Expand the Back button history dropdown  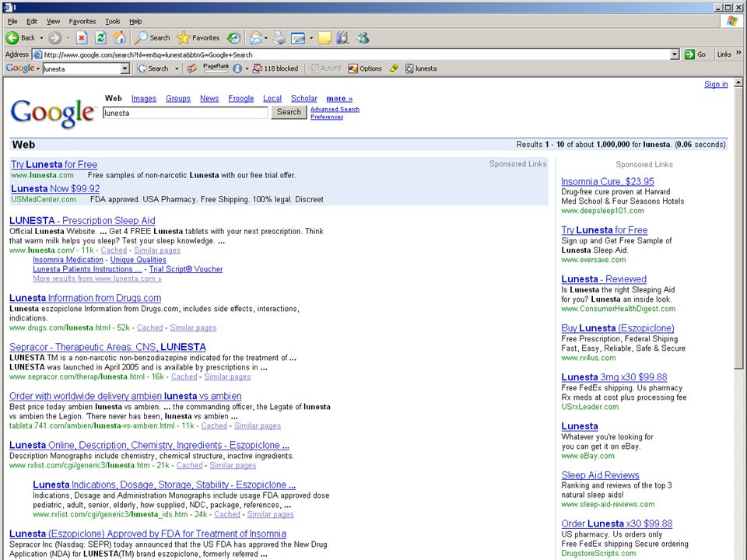[41, 37]
